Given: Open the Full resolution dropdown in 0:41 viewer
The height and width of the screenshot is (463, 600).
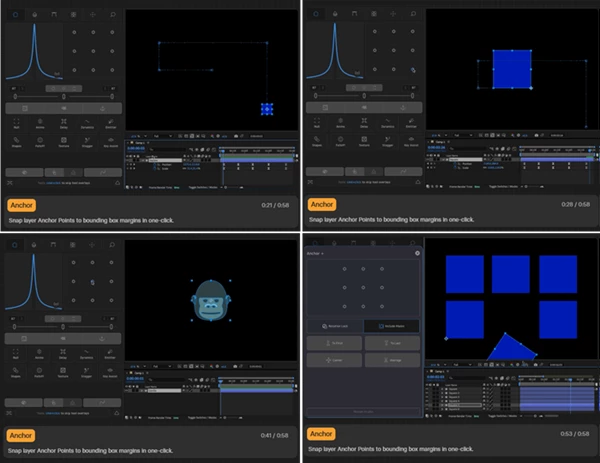Looking at the screenshot, I should pos(161,367).
